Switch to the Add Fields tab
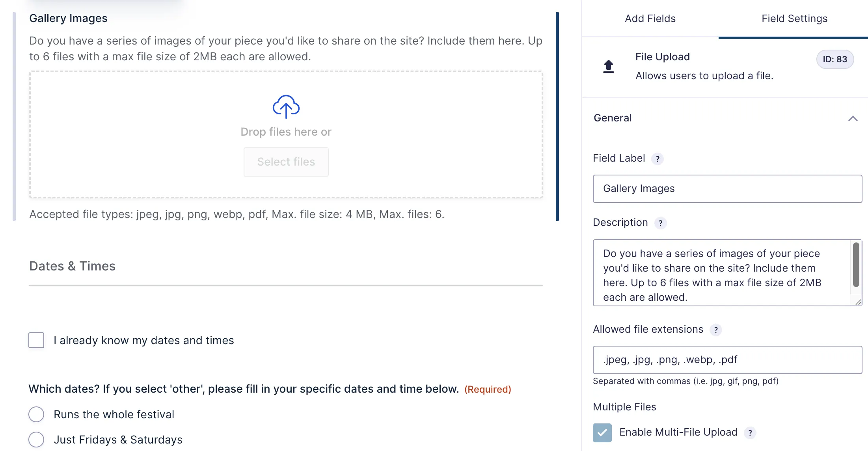The image size is (868, 451). click(x=650, y=19)
